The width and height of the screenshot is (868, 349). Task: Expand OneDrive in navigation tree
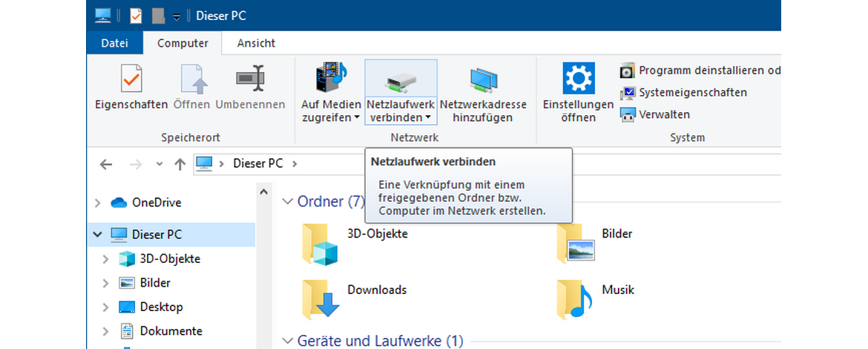coord(97,203)
